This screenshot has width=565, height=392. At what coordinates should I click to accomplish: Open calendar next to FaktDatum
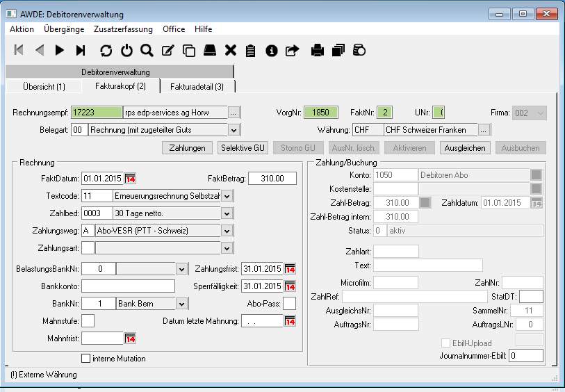(x=130, y=179)
